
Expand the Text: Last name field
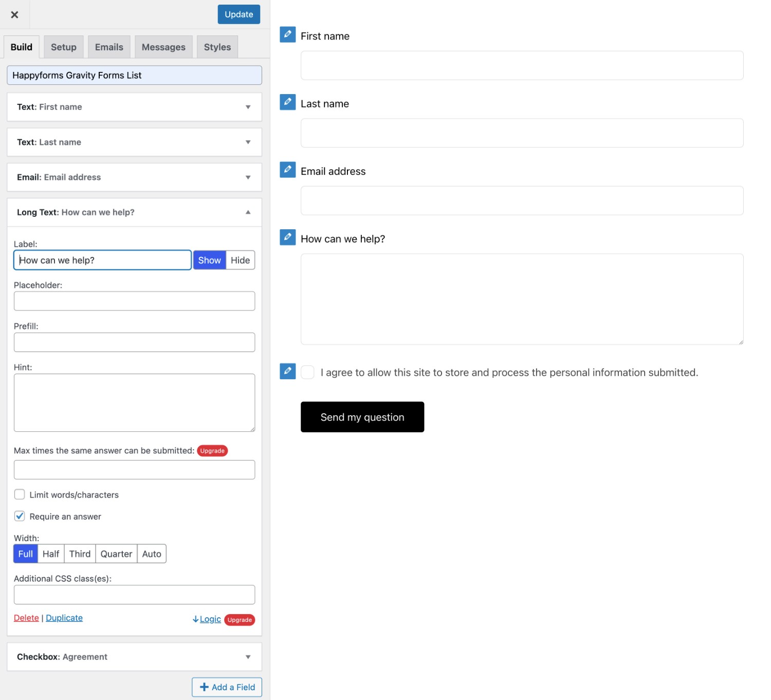pyautogui.click(x=134, y=142)
